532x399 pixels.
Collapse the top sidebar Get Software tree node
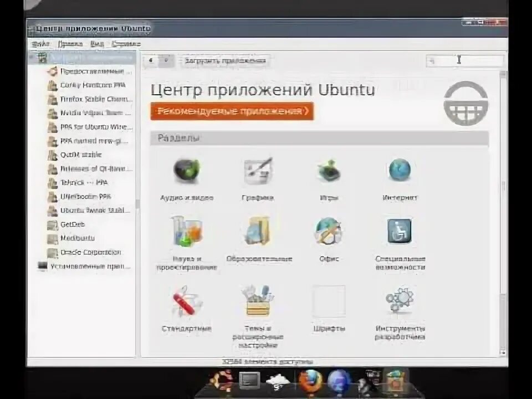(x=32, y=58)
